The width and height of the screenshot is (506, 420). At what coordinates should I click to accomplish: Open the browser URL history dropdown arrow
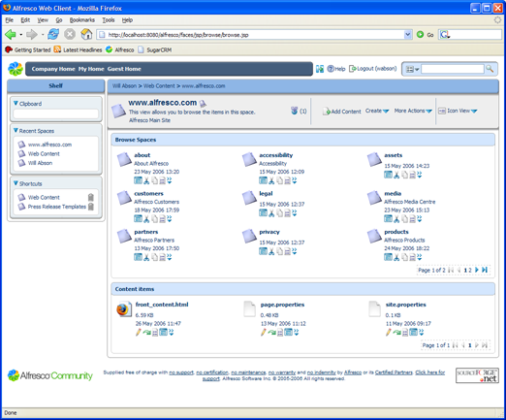[x=408, y=34]
